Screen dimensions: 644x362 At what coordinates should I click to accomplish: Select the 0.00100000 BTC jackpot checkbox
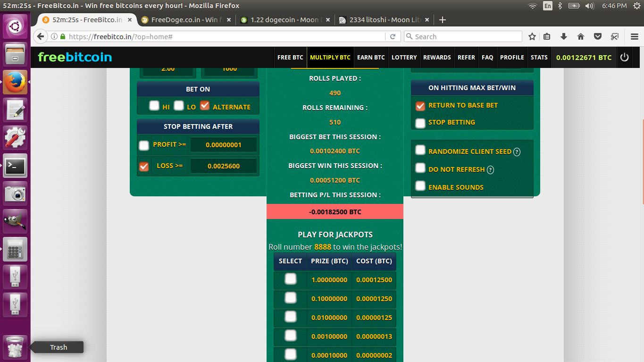[291, 336]
